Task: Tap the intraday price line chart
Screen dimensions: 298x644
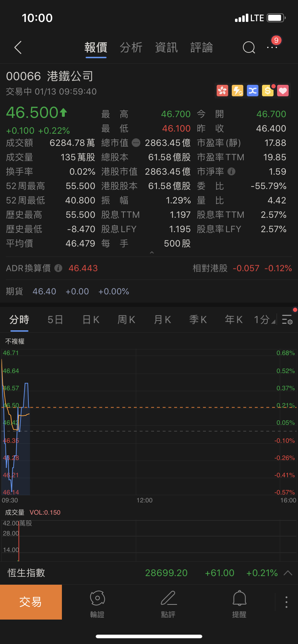Action: click(x=149, y=422)
